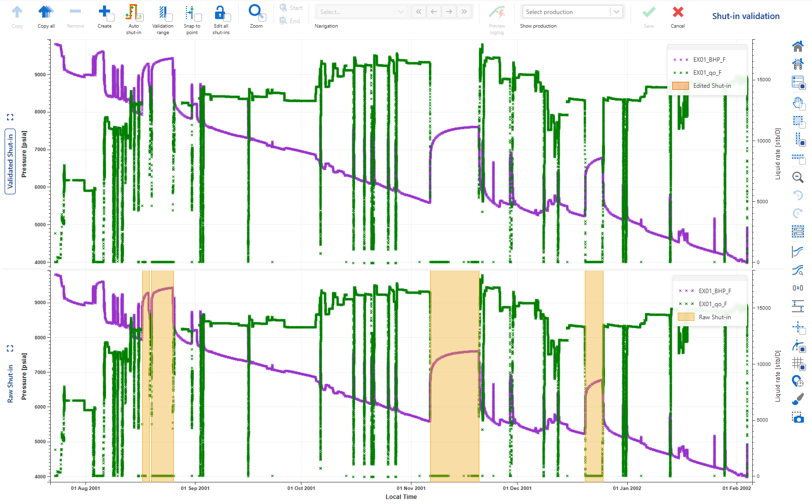Toggle the pan hand tool

[797, 103]
